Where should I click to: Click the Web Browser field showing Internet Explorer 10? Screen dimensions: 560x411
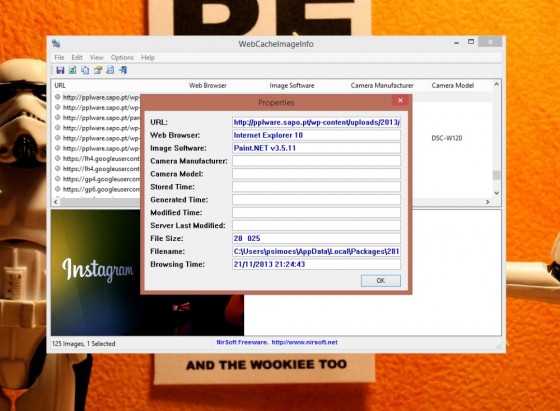pos(316,135)
